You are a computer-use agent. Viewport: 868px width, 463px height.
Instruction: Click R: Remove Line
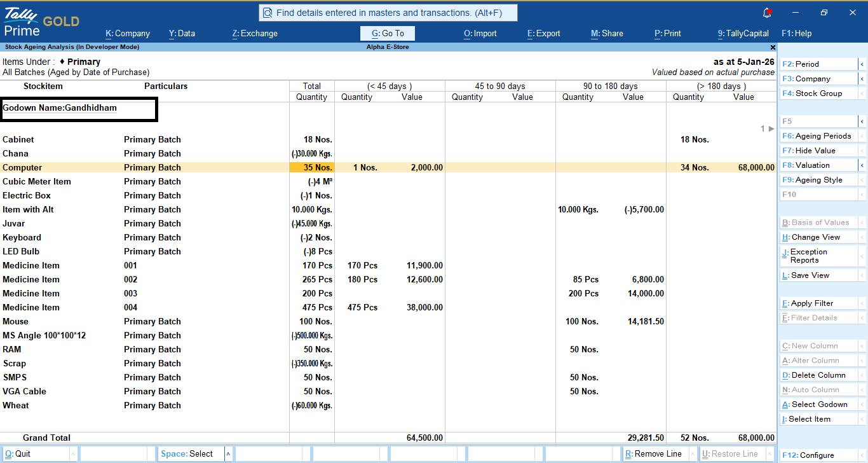(654, 454)
